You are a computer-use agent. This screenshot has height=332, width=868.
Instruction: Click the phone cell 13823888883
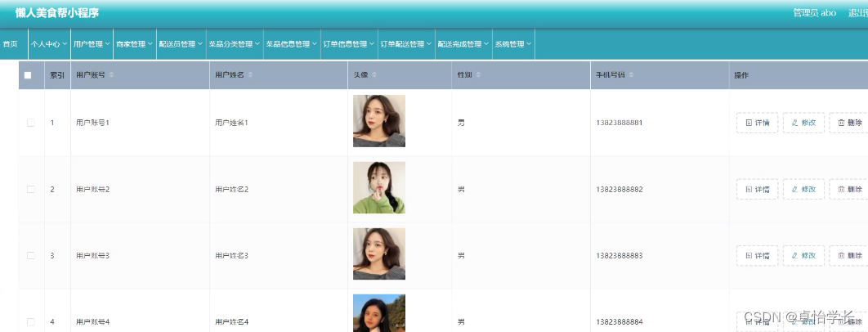coord(620,255)
